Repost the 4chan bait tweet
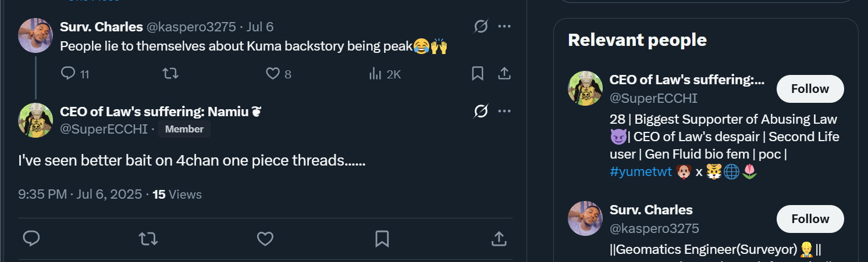Image resolution: width=868 pixels, height=262 pixels. 148,238
